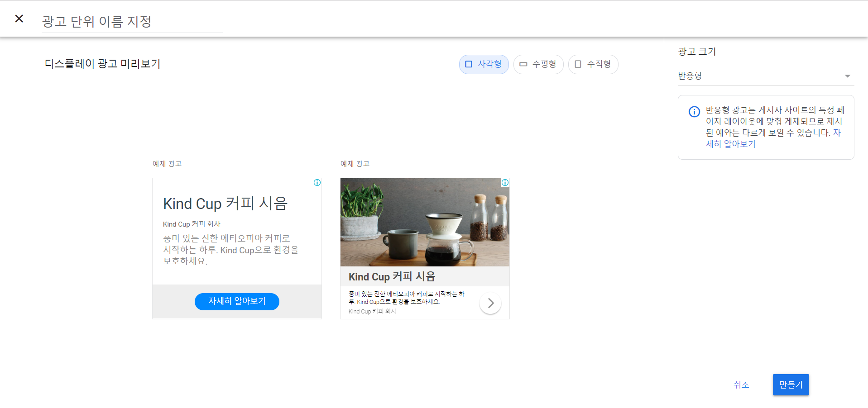Open the 반응형 ad size dropdown
This screenshot has width=868, height=408.
click(x=766, y=76)
